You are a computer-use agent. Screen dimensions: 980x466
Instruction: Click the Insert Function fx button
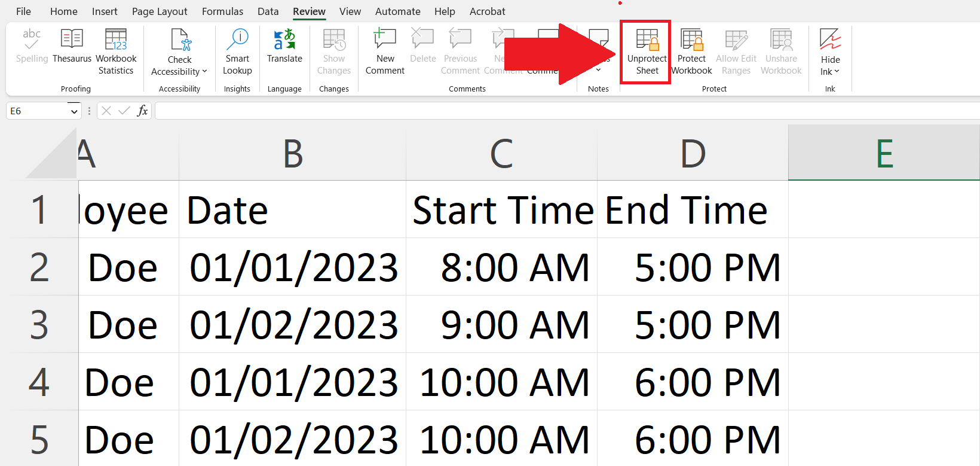[142, 111]
